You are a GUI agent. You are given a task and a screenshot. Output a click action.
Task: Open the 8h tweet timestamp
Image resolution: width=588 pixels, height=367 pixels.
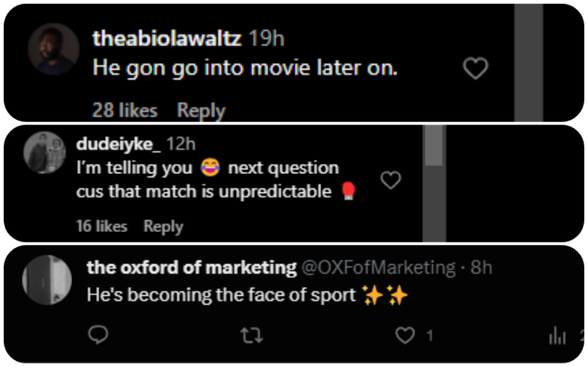481,267
